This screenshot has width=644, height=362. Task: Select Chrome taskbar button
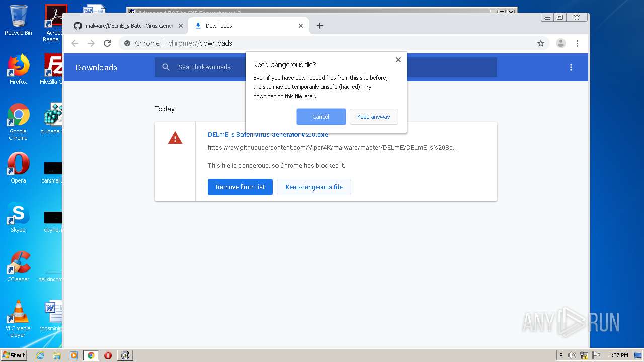[91, 355]
